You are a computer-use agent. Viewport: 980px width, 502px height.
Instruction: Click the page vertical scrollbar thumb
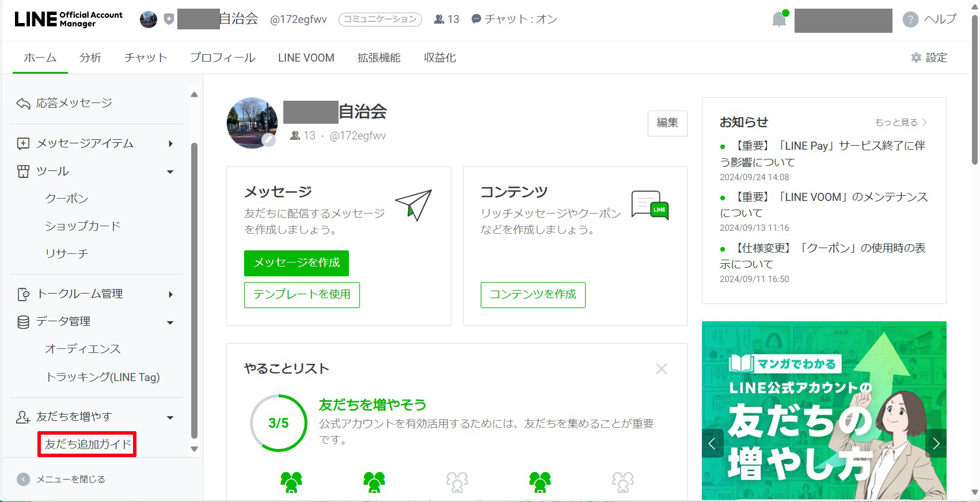click(x=975, y=89)
